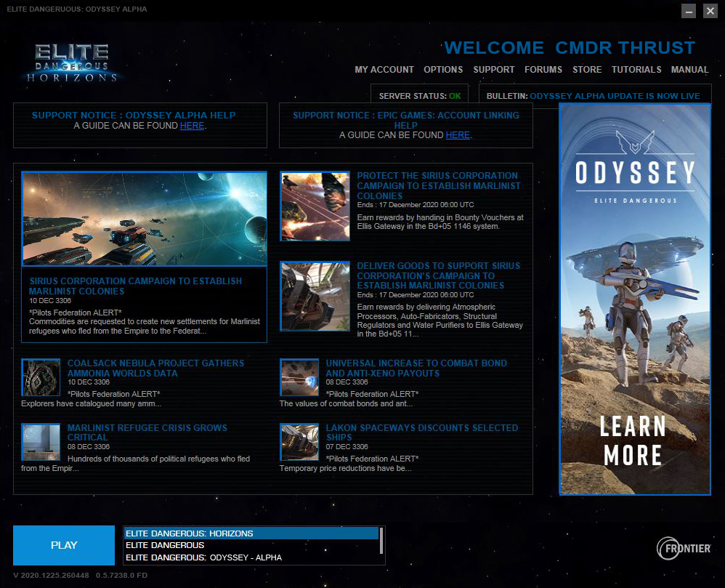
Task: Open Universal Increase to Combat Bond headline
Action: coord(416,368)
